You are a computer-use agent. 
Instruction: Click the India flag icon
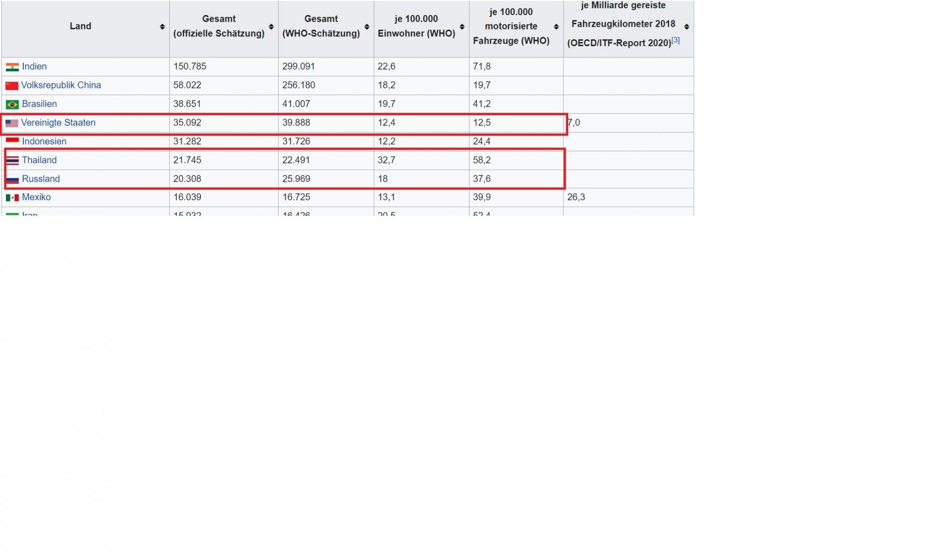pyautogui.click(x=12, y=67)
